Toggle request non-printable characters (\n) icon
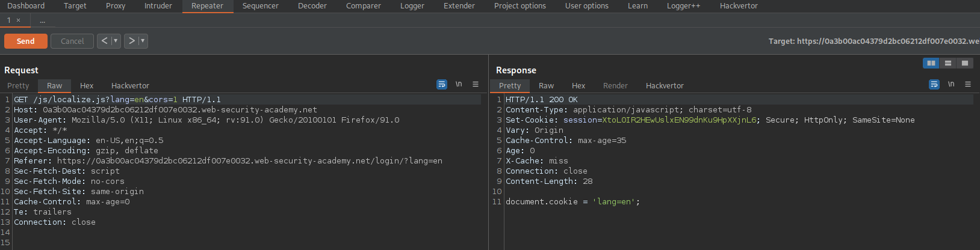The image size is (980, 250). pyautogui.click(x=459, y=85)
